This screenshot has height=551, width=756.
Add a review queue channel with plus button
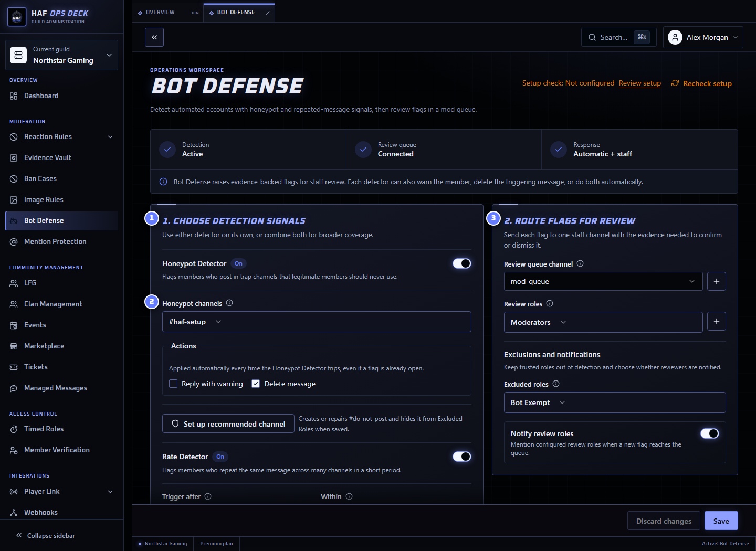(717, 281)
